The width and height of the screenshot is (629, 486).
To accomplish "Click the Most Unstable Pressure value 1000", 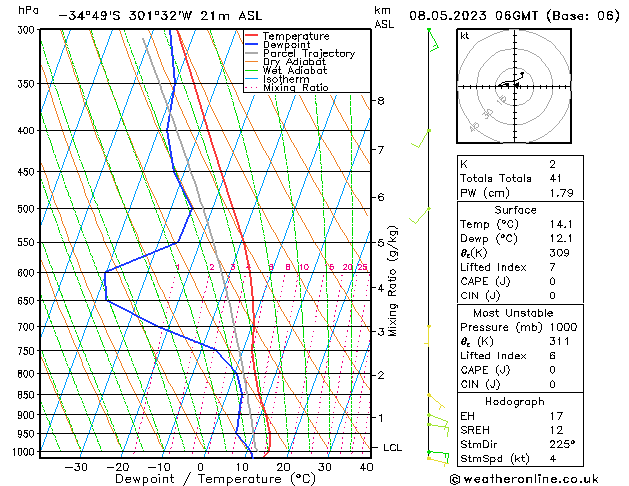I will [563, 327].
